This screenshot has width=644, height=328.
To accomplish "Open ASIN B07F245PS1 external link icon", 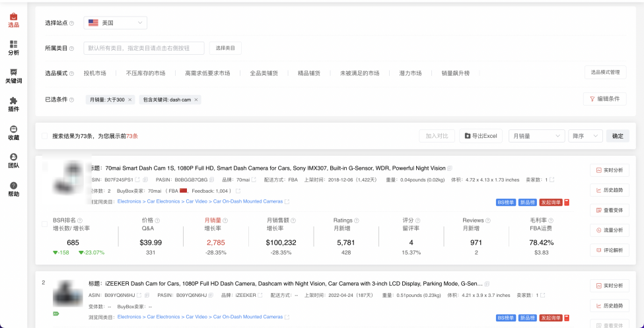I will tap(137, 180).
